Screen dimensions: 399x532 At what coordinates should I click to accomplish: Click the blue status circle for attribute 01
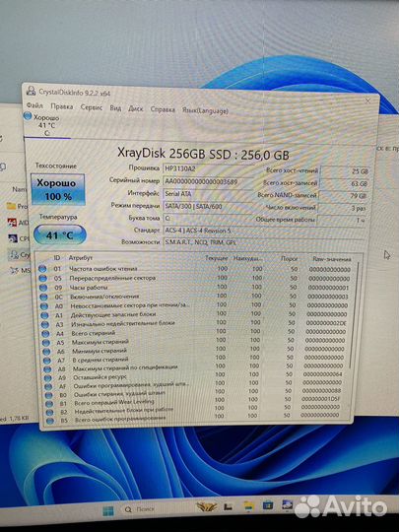(42, 269)
